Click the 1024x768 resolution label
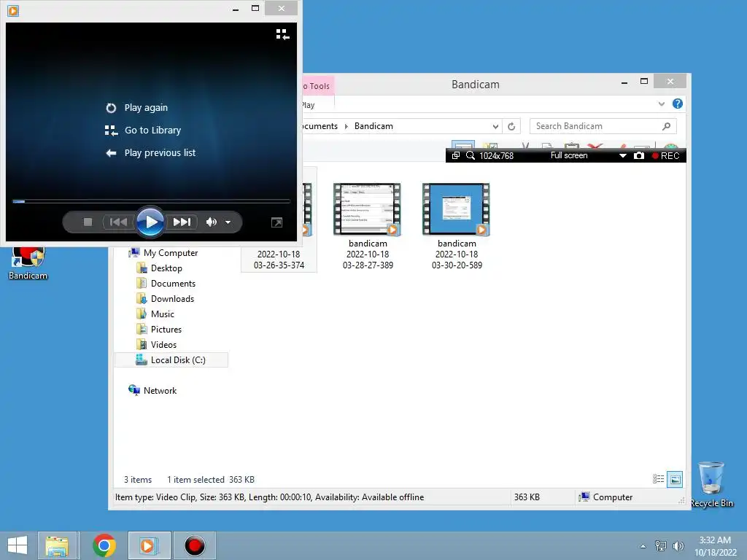 [496, 156]
